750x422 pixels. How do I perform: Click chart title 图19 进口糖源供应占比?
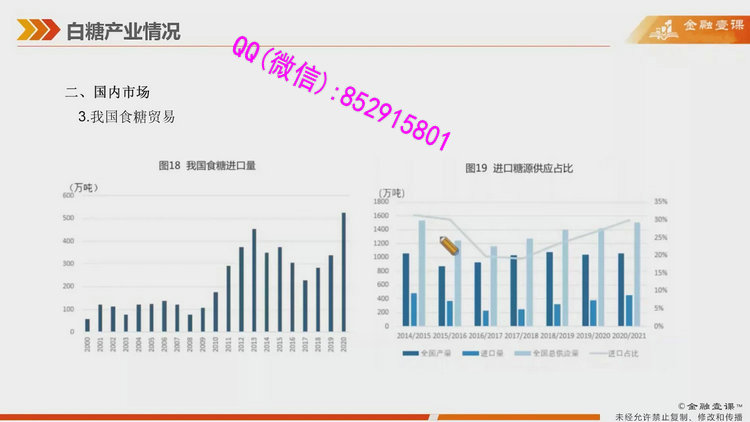(x=519, y=168)
